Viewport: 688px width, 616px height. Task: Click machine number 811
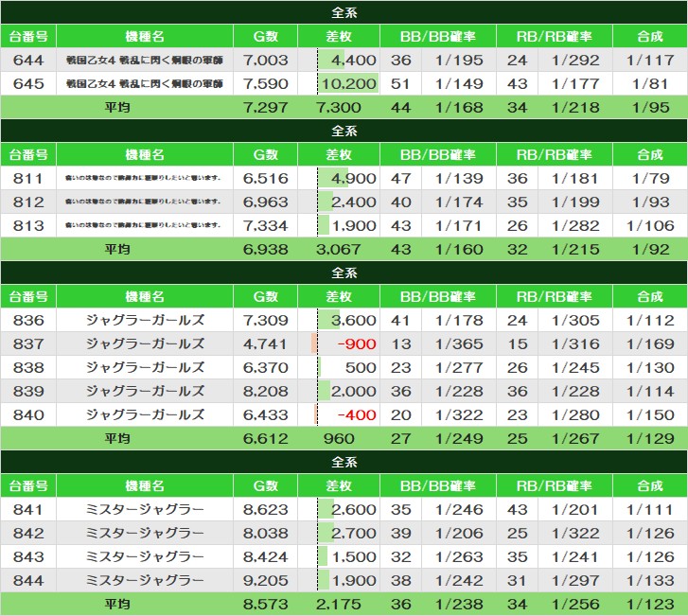[28, 179]
